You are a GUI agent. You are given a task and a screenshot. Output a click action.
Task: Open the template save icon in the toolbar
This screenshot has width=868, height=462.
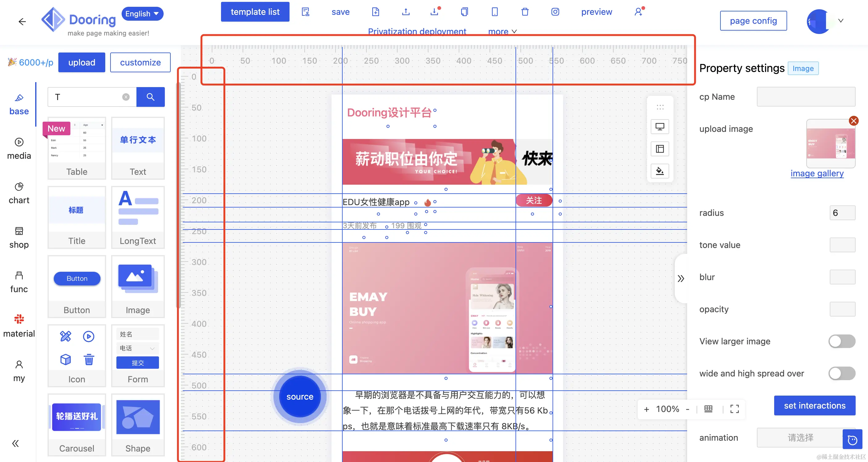point(305,12)
